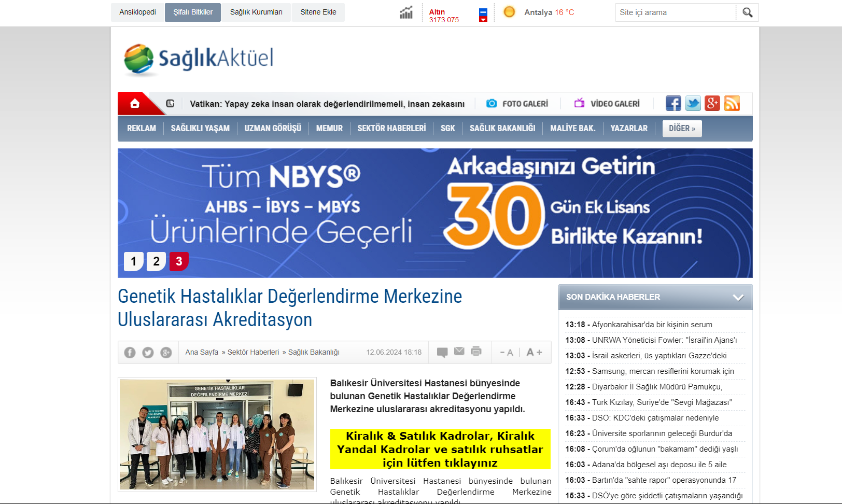Viewport: 842px width, 504px height.
Task: Go to the Ana Sayfa breadcrumb
Action: point(202,353)
